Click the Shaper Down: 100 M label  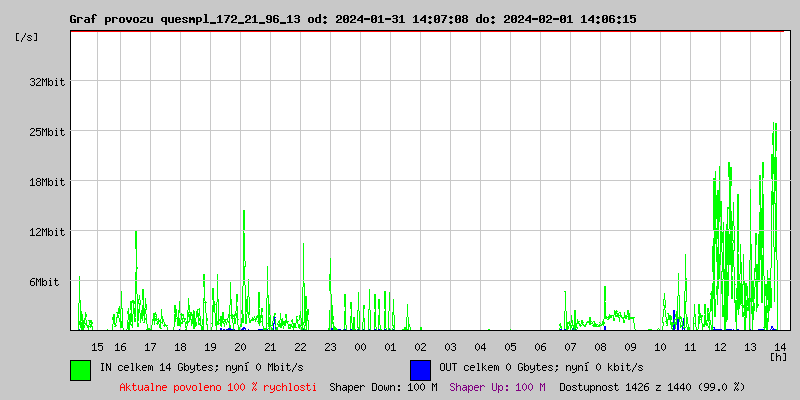pyautogui.click(x=383, y=387)
